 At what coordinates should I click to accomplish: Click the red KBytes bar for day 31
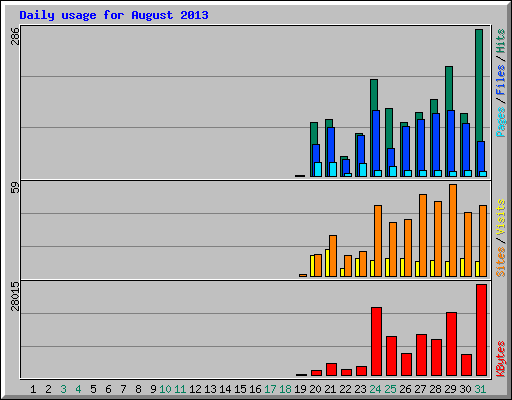pyautogui.click(x=481, y=330)
